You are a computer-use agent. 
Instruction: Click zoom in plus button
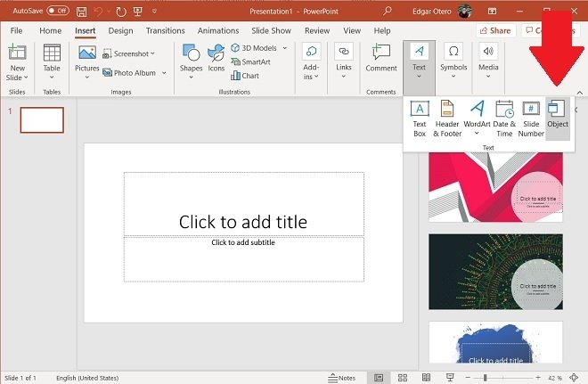tap(538, 378)
